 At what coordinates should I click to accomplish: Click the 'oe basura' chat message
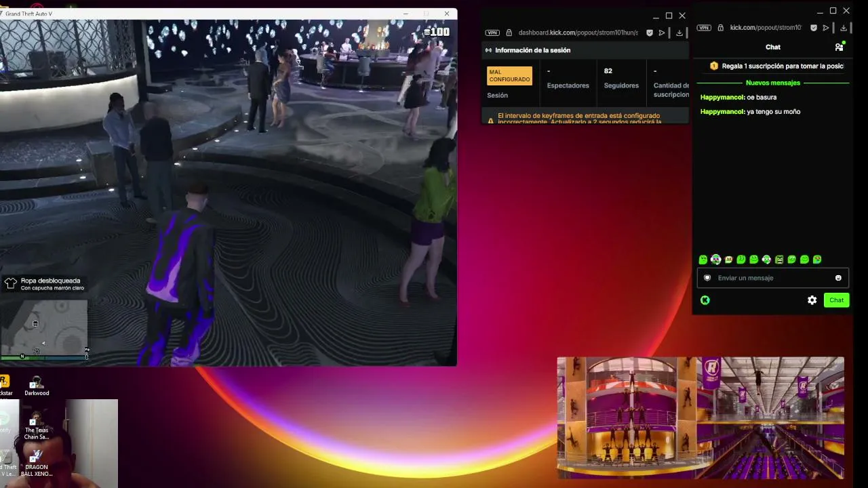coord(762,97)
